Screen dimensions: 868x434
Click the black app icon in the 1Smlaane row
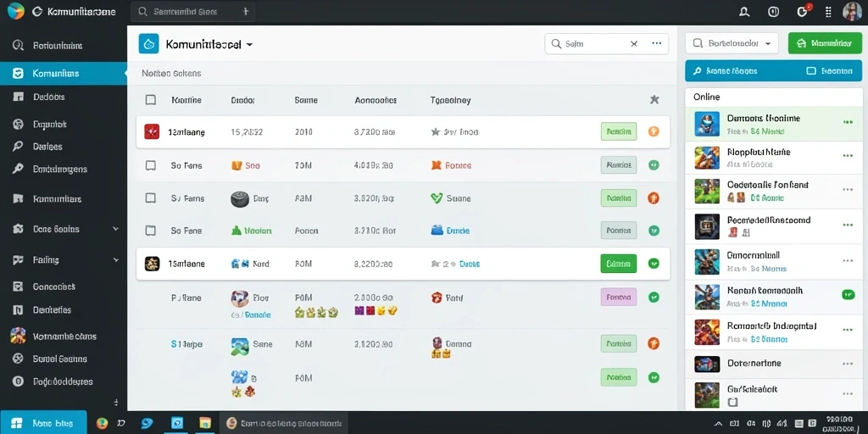click(152, 264)
